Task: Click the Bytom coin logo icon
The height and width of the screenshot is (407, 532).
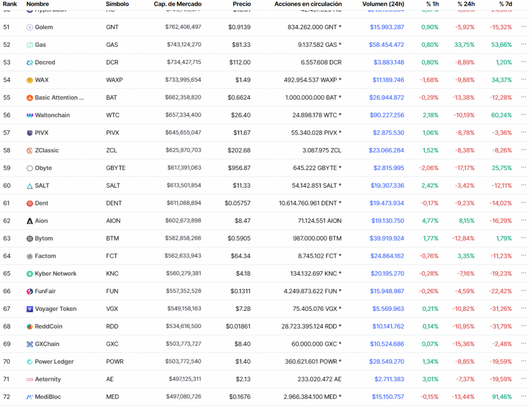Action: coord(30,239)
